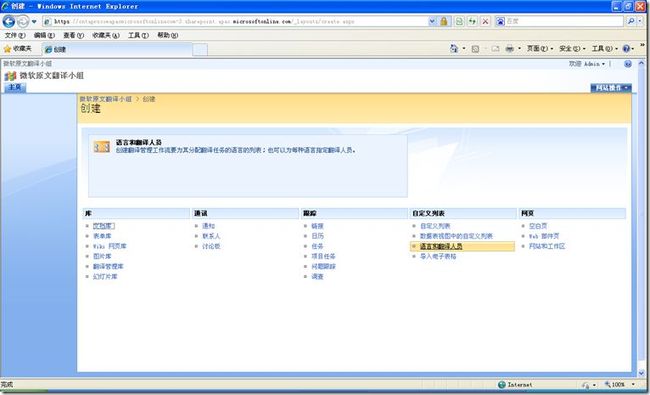Open the 安全 command bar dropdown
Image resolution: width=650 pixels, height=395 pixels.
tap(572, 49)
